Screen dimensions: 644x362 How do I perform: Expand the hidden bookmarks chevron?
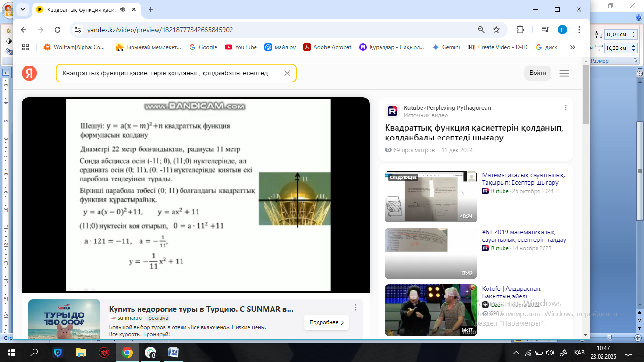click(573, 47)
